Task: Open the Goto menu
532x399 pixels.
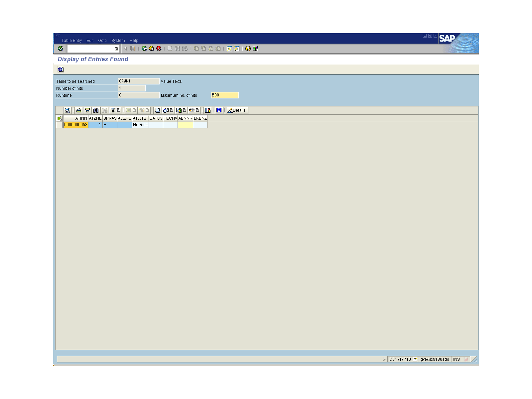Action: point(102,41)
